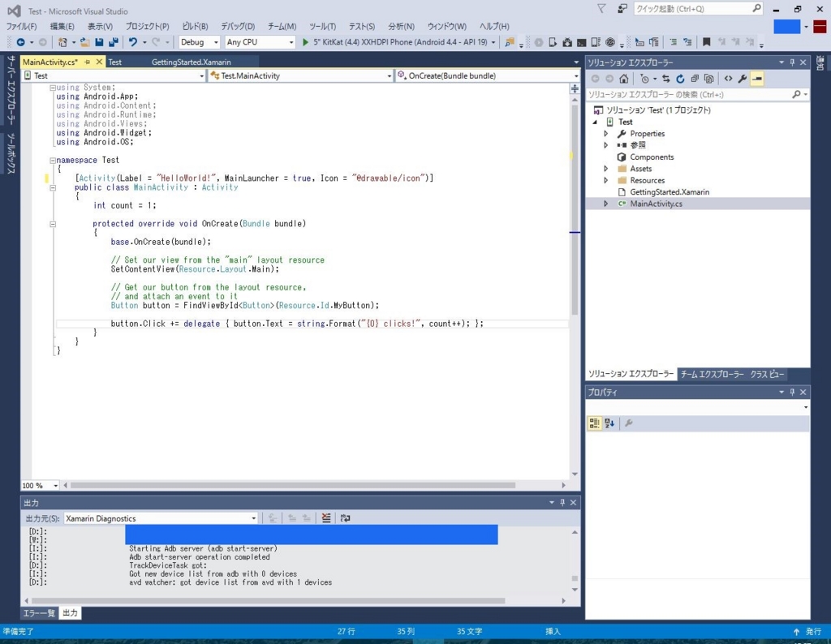Click the editor vertical scrollbar thumb
Viewport: 831px width, 644px height.
click(x=575, y=209)
